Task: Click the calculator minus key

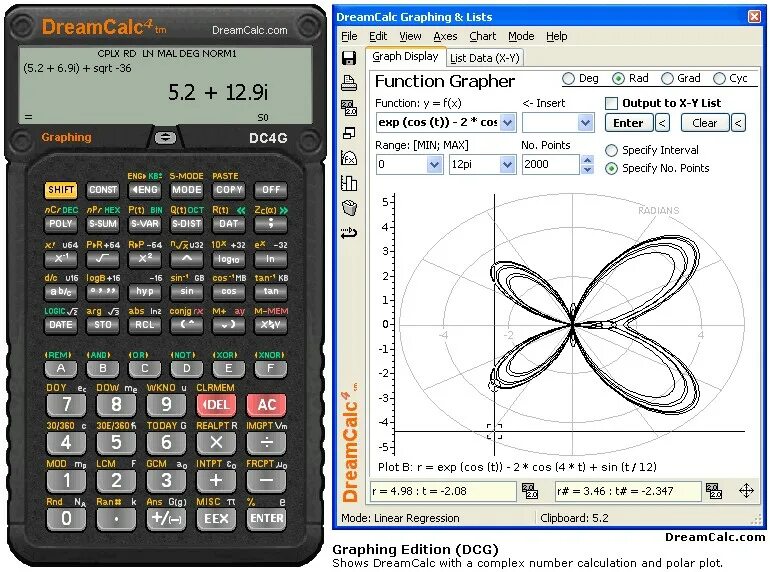Action: pos(267,480)
